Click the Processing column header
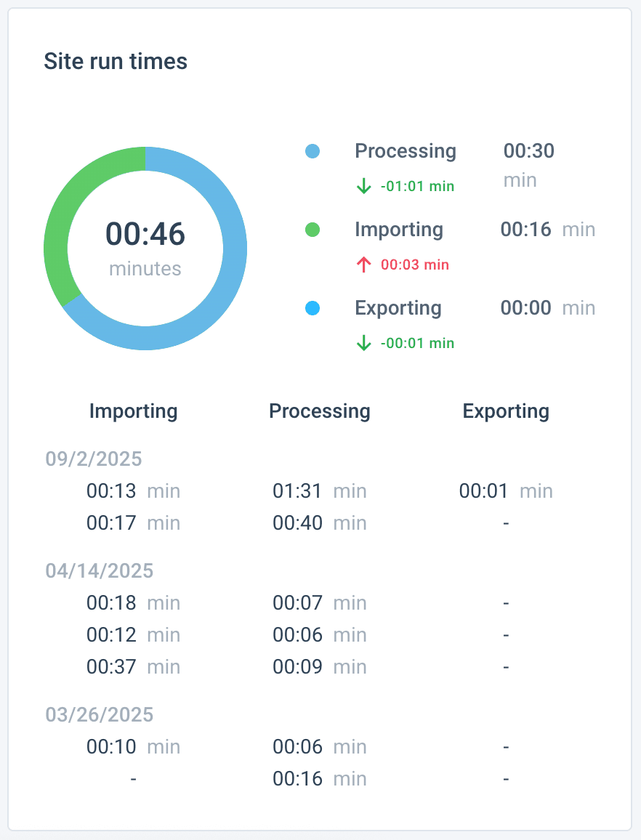The height and width of the screenshot is (840, 641). [320, 411]
